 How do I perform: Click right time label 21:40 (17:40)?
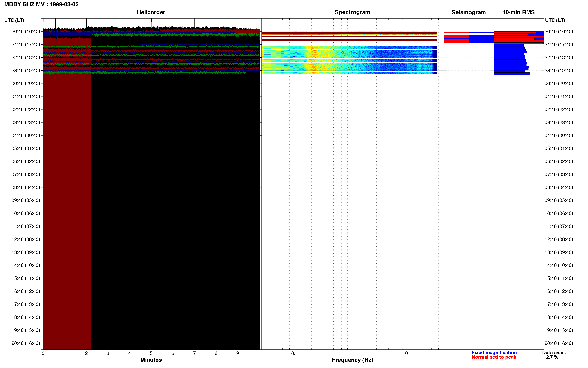coord(559,45)
